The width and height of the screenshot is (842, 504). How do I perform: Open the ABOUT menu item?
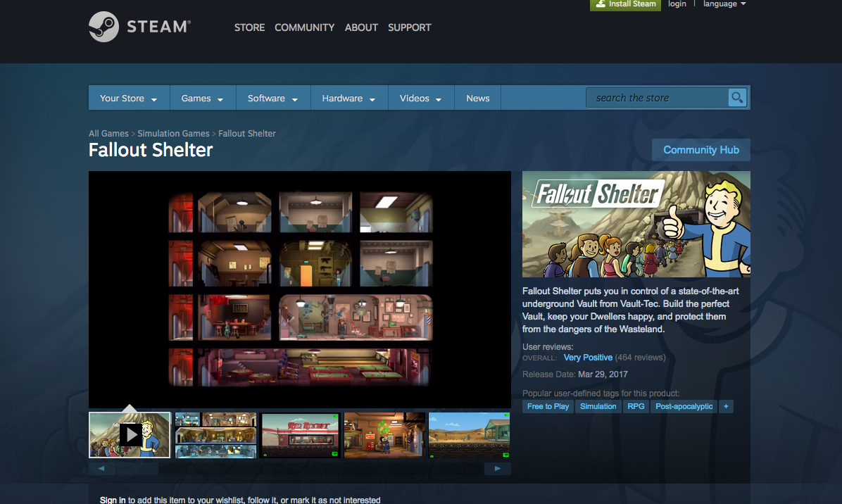[x=361, y=27]
